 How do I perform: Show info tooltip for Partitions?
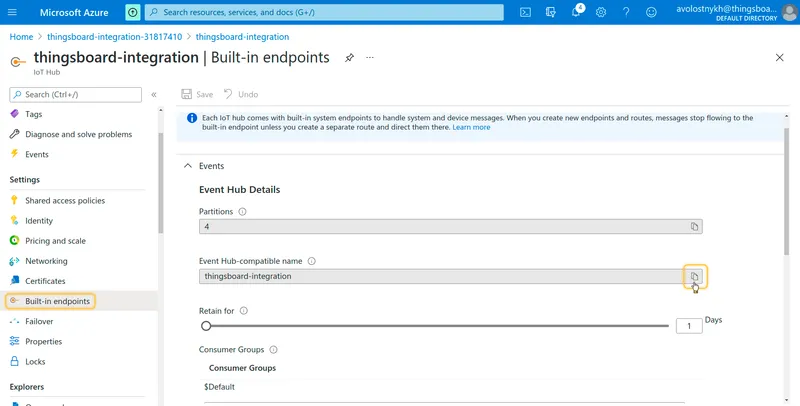click(x=242, y=212)
